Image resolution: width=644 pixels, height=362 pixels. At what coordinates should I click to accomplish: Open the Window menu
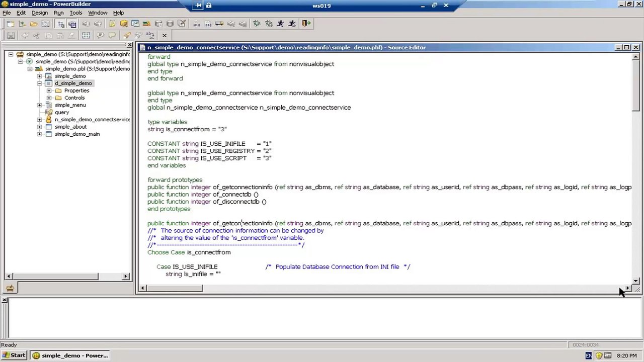(x=98, y=13)
